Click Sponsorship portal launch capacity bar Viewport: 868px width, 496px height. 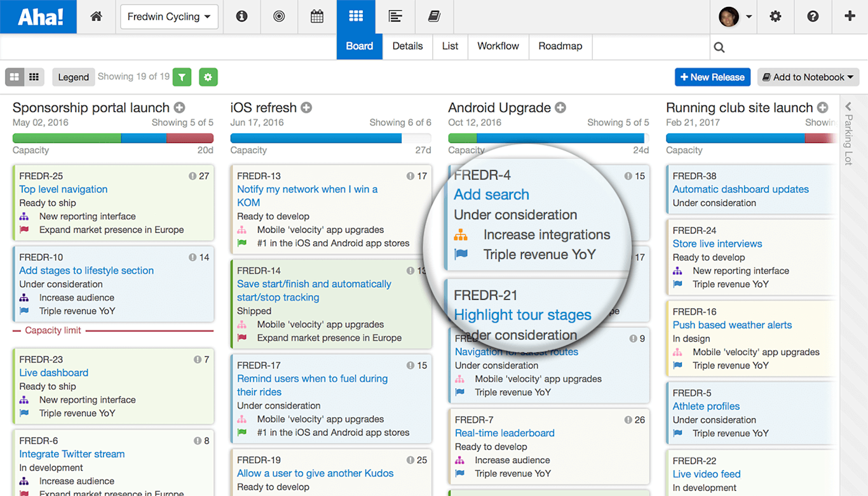point(113,138)
